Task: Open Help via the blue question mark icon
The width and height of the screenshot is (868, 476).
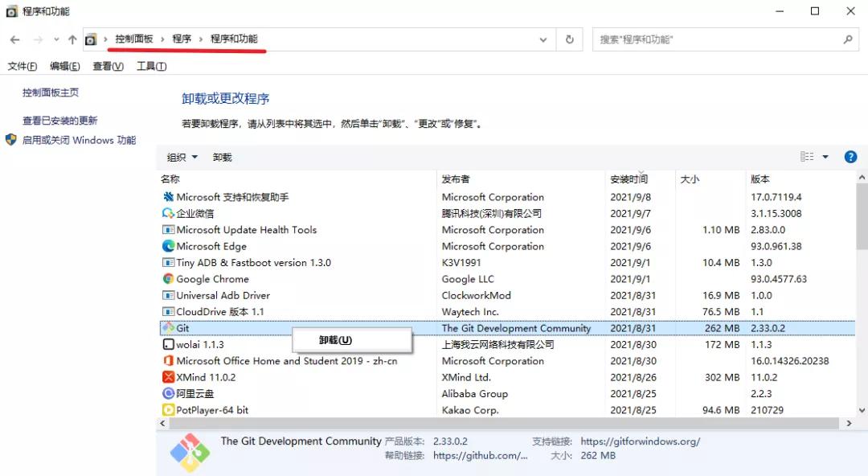Action: click(x=850, y=156)
